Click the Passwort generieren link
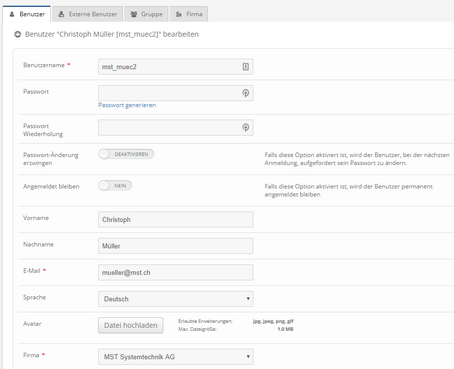The image size is (454, 369). coord(127,105)
